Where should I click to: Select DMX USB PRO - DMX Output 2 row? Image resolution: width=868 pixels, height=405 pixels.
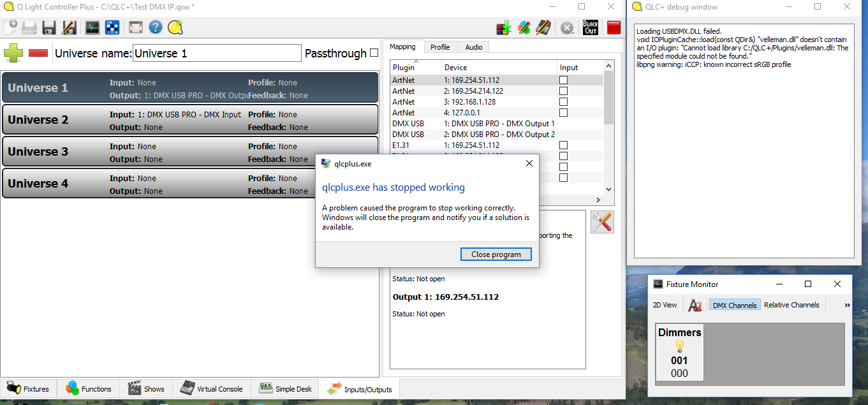496,135
